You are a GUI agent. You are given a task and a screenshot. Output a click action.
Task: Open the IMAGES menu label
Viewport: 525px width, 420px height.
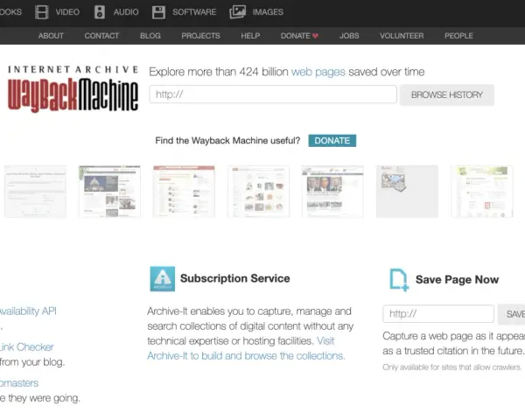pyautogui.click(x=268, y=12)
